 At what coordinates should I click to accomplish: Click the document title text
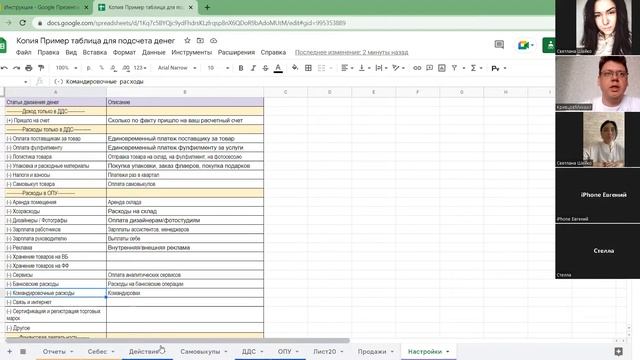(x=96, y=41)
